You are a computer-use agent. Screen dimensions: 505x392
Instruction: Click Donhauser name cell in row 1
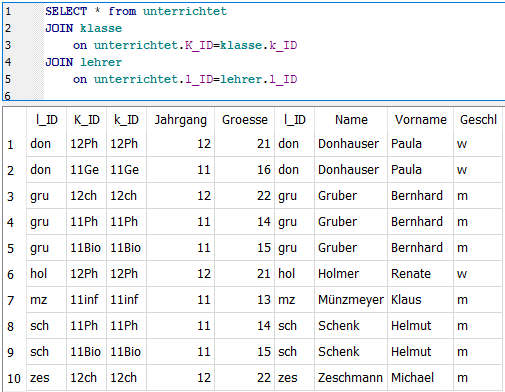coord(351,144)
